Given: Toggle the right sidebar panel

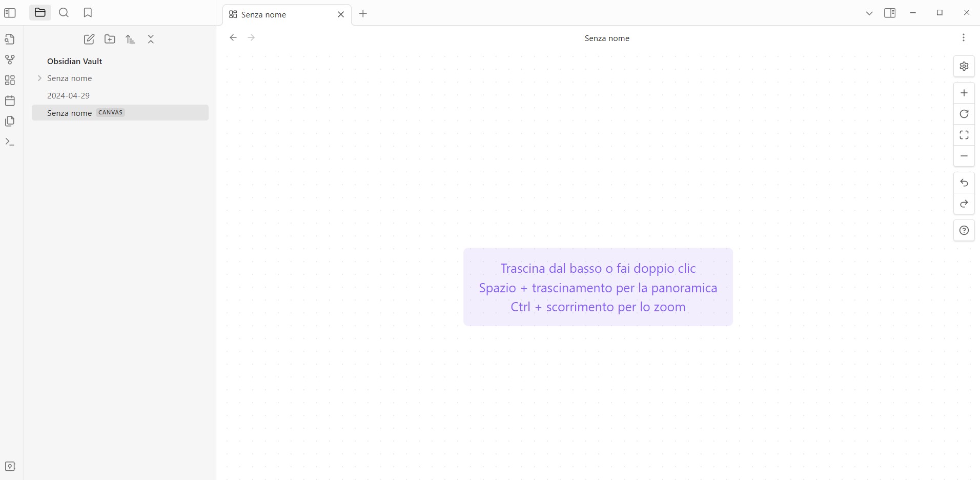Looking at the screenshot, I should (890, 13).
